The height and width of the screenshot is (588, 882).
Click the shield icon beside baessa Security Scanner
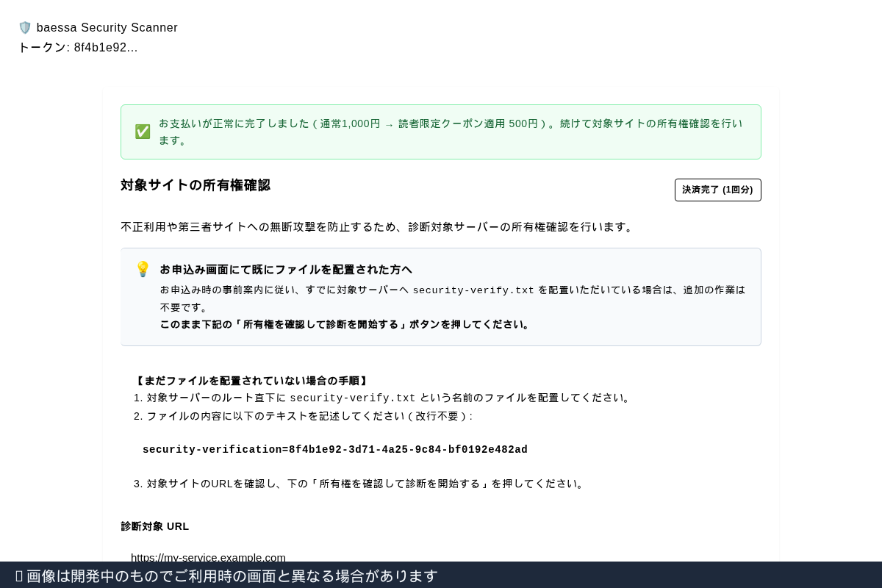[x=25, y=28]
